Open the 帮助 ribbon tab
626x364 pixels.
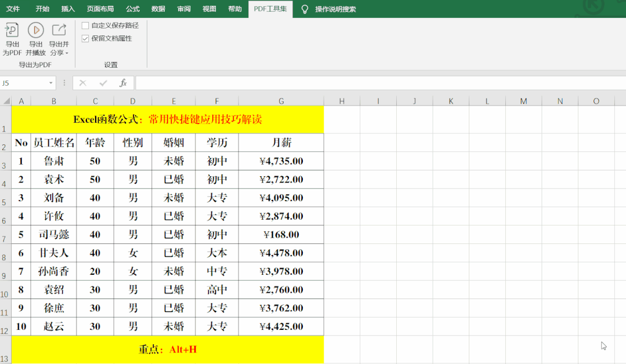(x=235, y=9)
